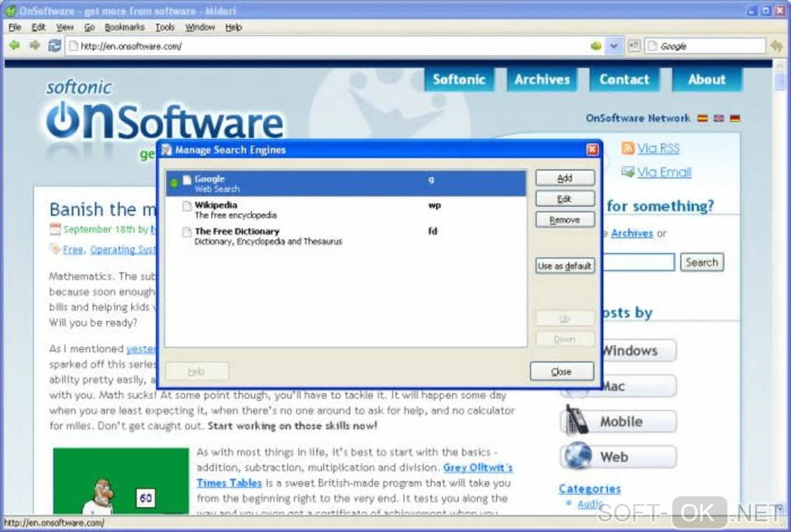Click the page vertical scrollbar thumb
The height and width of the screenshot is (532, 791).
coord(780,81)
